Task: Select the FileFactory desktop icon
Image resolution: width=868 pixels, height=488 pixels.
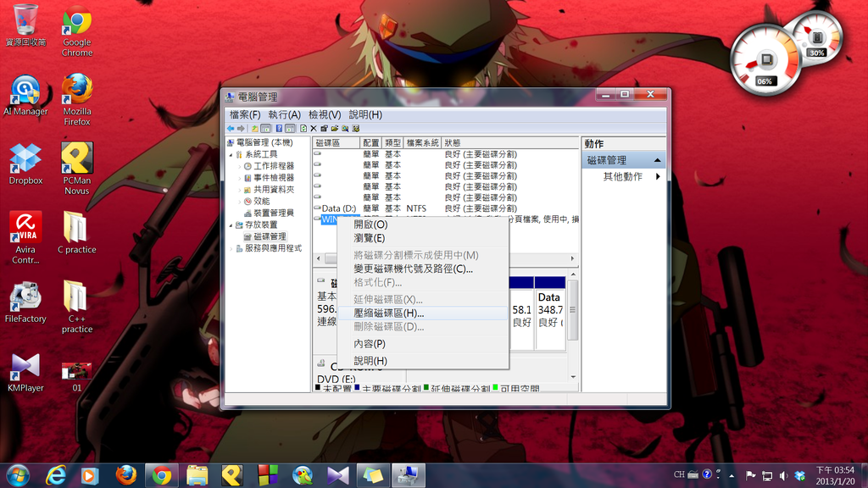Action: click(25, 302)
